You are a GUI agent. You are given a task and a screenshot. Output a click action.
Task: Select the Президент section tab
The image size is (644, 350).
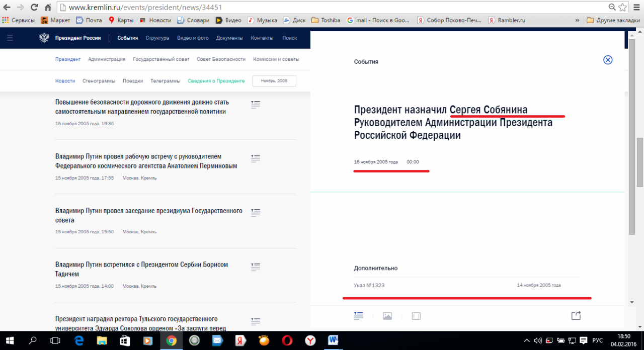[68, 59]
